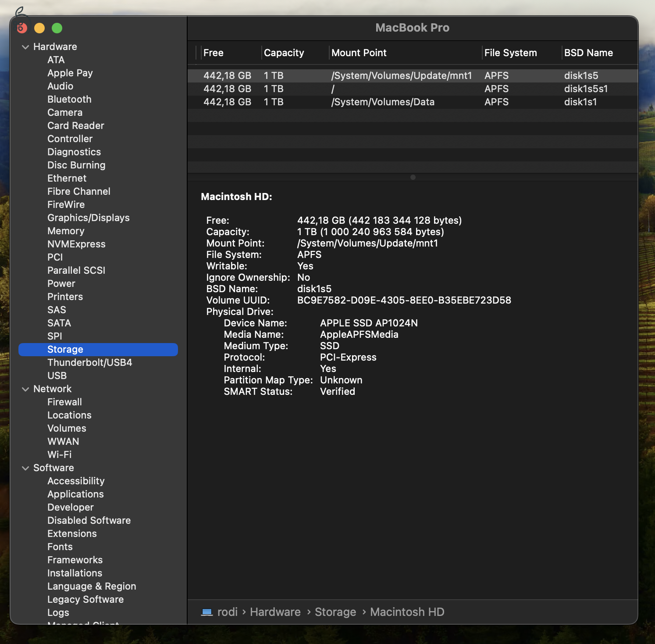Select Ethernet in the sidebar

(67, 178)
